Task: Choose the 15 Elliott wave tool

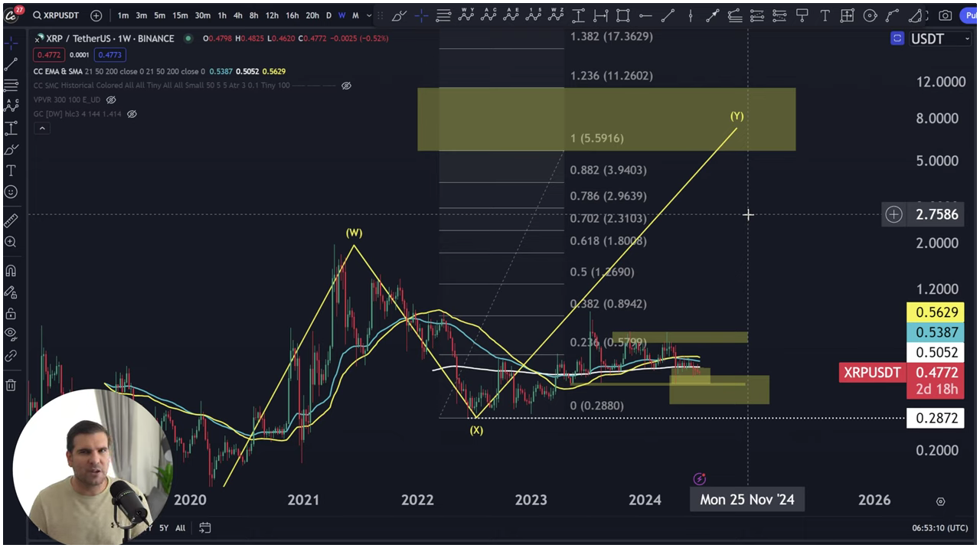Action: pos(534,15)
